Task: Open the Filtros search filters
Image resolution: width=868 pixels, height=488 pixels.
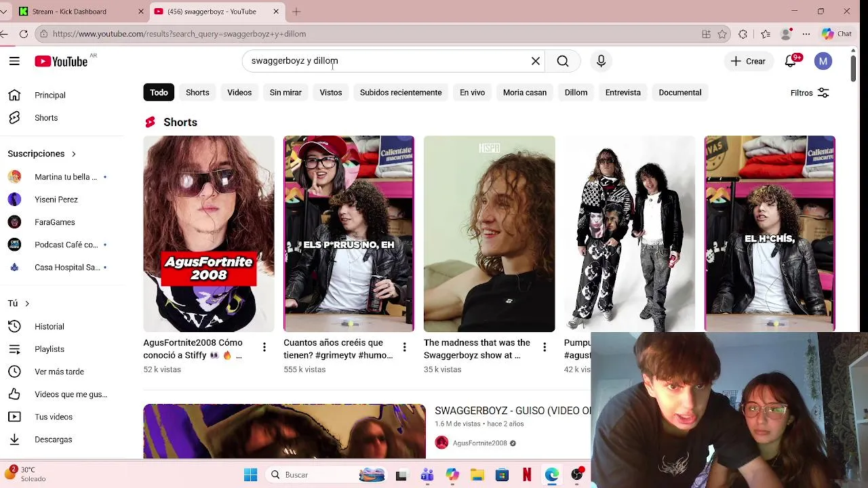Action: point(810,93)
